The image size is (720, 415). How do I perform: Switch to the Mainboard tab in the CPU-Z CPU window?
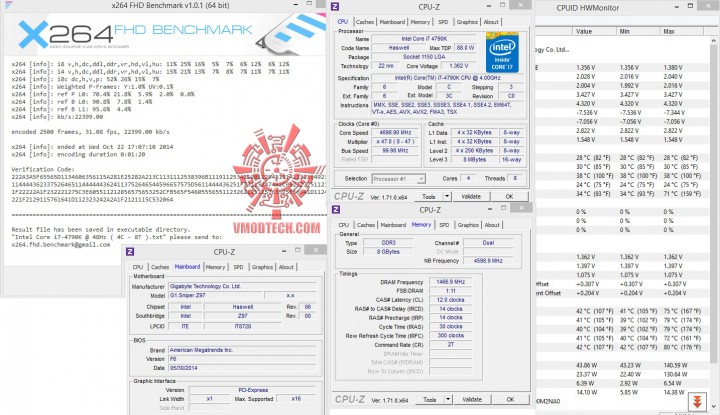click(392, 22)
